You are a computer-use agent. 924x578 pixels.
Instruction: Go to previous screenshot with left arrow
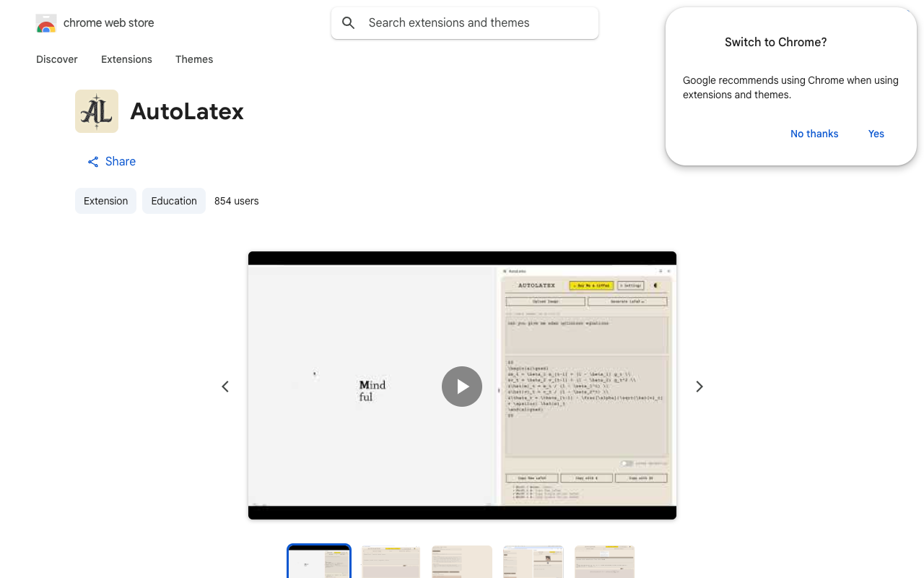tap(225, 387)
